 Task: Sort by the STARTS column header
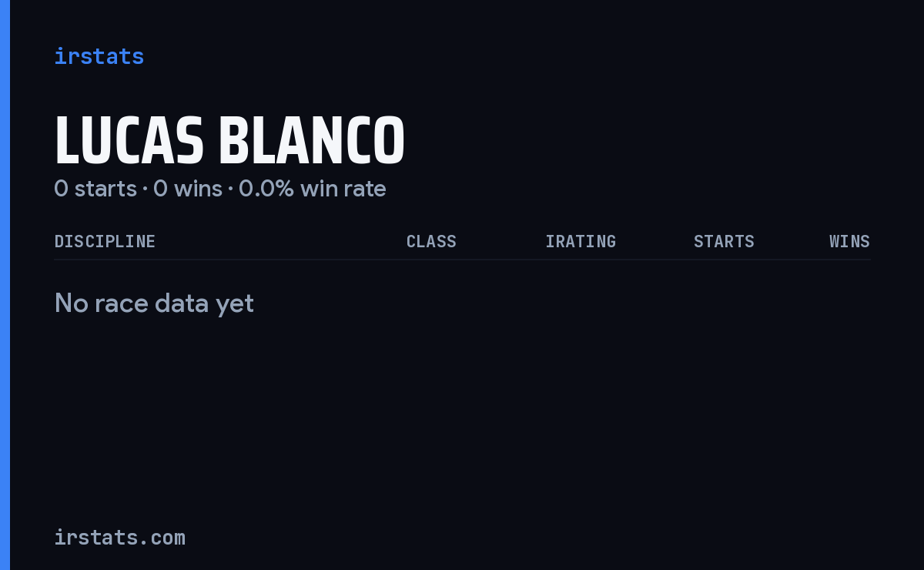(724, 242)
